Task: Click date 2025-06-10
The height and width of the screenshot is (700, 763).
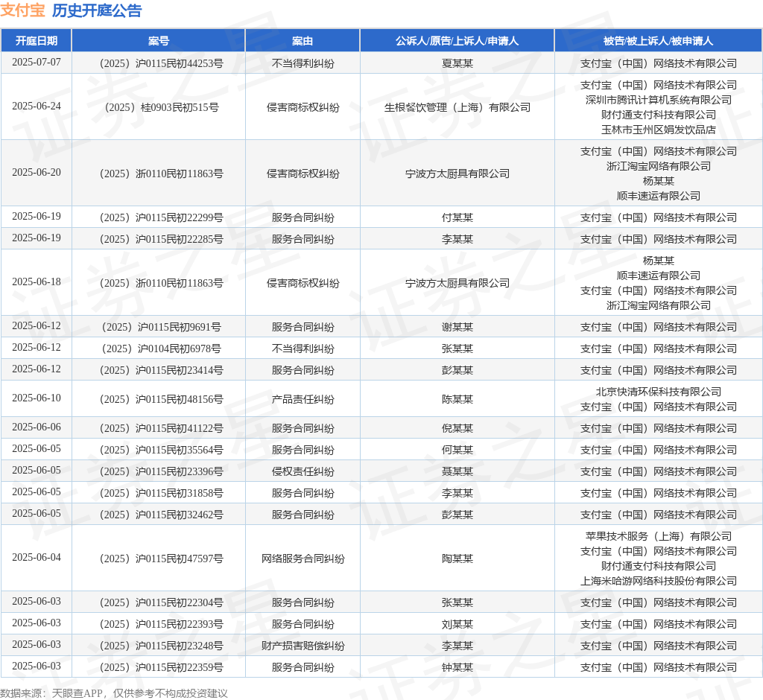Action: tap(37, 398)
